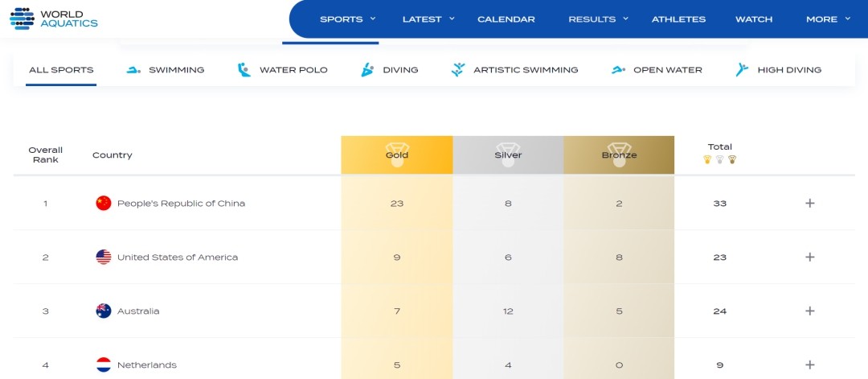Sort by the Gold medal column
Image resolution: width=868 pixels, height=379 pixels.
point(397,154)
